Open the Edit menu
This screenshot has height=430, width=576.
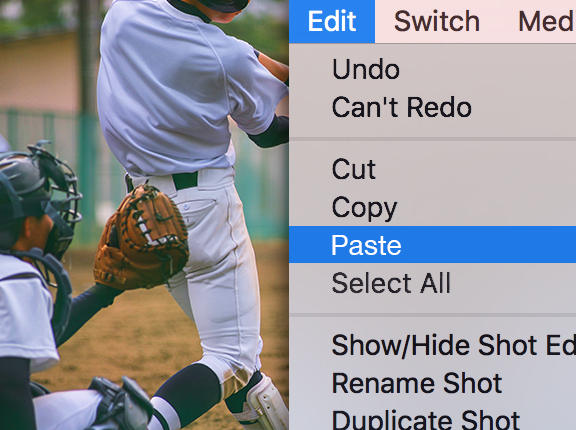[332, 21]
